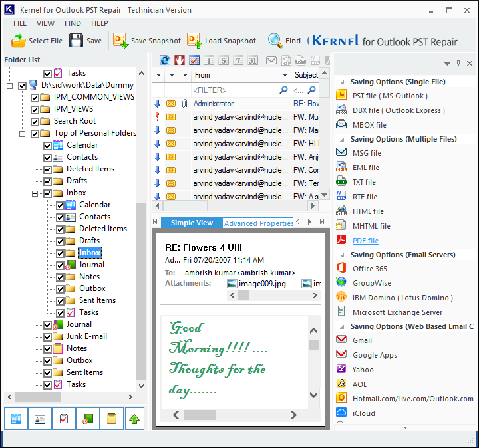Image resolution: width=479 pixels, height=448 pixels.
Task: Select Office 365 saving option
Action: pyautogui.click(x=369, y=269)
